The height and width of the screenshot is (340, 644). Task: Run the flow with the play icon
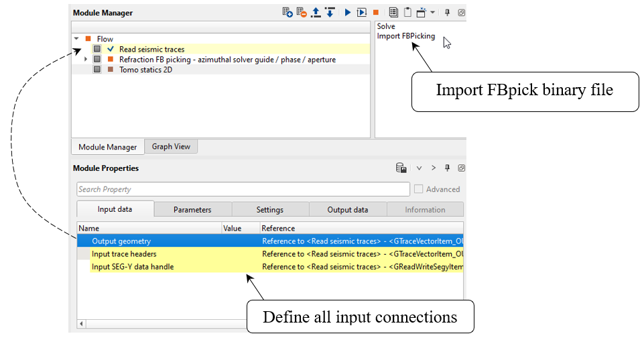click(x=348, y=13)
